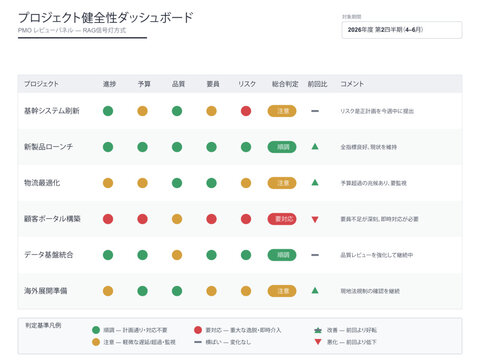Viewport: 480px width, 360px height.
Task: Click the flat trend dash for 基幹システム刷新
Action: pyautogui.click(x=315, y=111)
